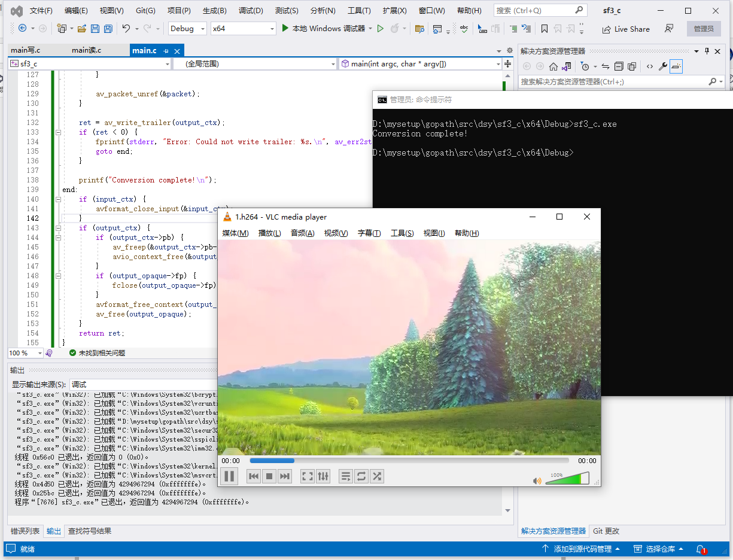The width and height of the screenshot is (733, 560).
Task: Switch to 错误列表 tab
Action: click(25, 531)
